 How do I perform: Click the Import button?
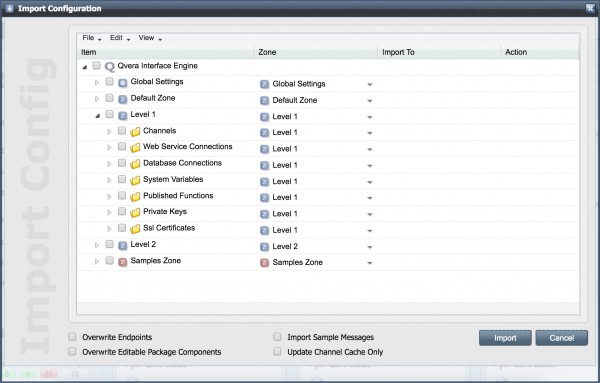[505, 338]
